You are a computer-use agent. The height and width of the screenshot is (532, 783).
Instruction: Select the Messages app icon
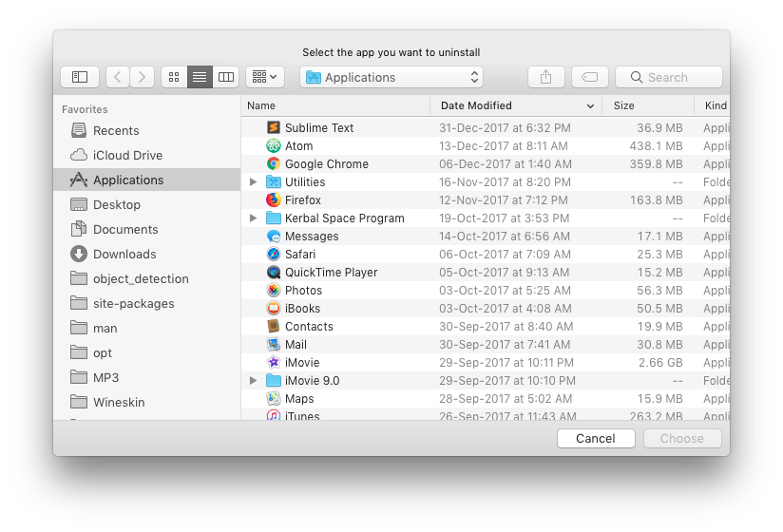(273, 236)
